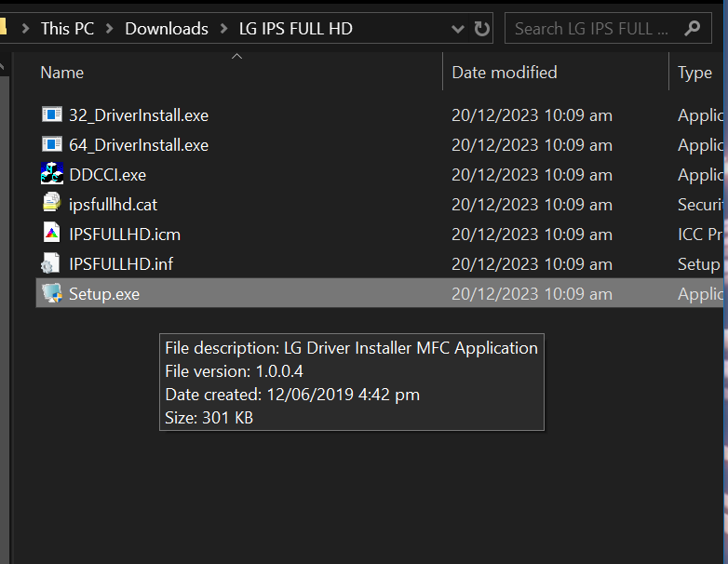728x564 pixels.
Task: Select the IPSFULLHD.inf setup information icon
Action: tap(52, 263)
